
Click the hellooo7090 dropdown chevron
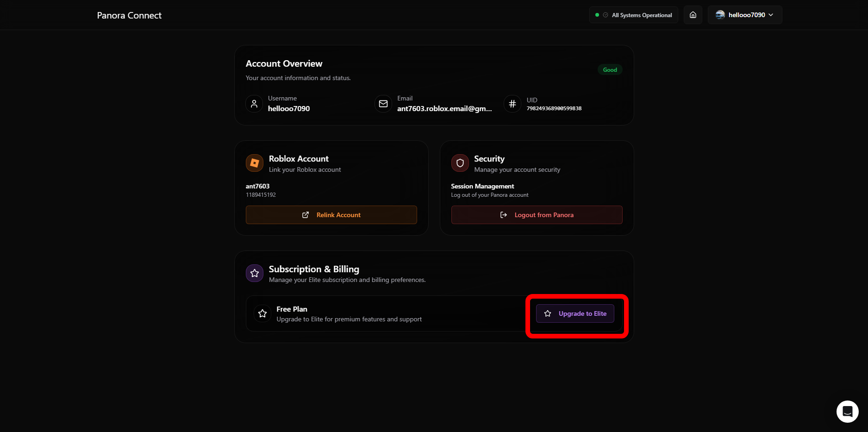(771, 15)
